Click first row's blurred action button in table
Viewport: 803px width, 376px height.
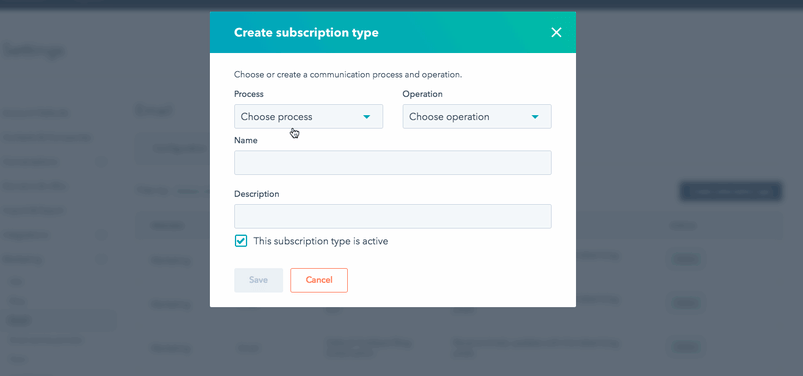[x=683, y=260]
